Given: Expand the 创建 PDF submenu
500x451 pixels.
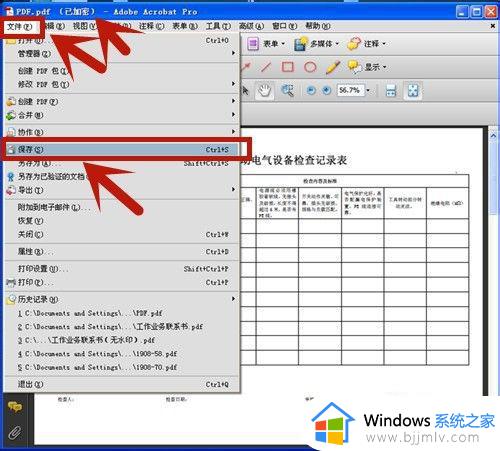Looking at the screenshot, I should (121, 102).
